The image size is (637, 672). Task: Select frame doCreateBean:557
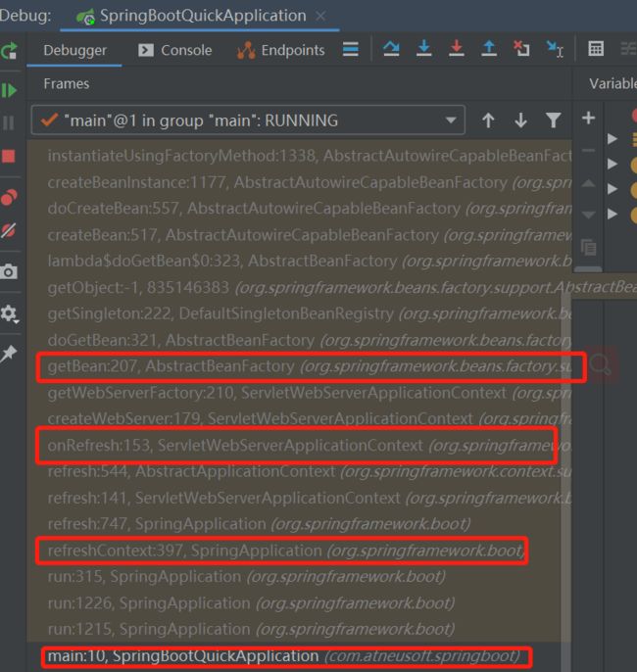[x=300, y=209]
